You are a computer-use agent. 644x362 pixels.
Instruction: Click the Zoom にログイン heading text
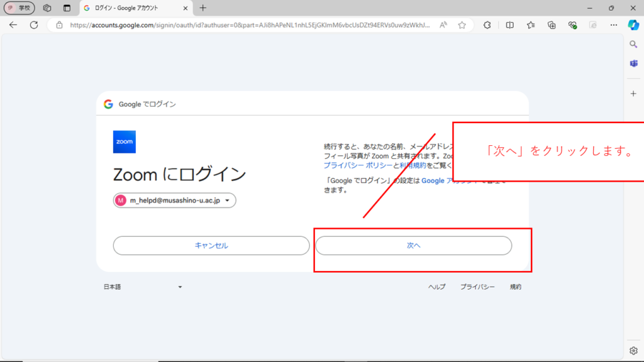pyautogui.click(x=179, y=175)
